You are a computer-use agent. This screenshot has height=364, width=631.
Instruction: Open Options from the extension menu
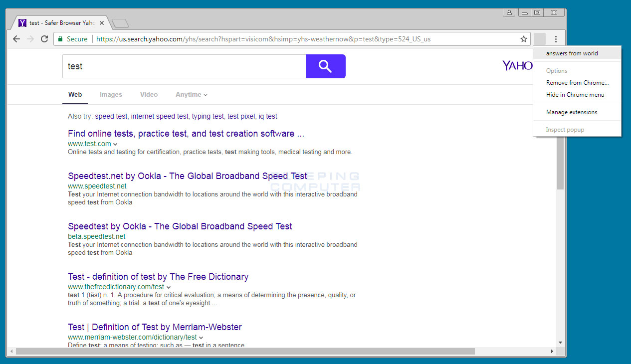pyautogui.click(x=556, y=71)
